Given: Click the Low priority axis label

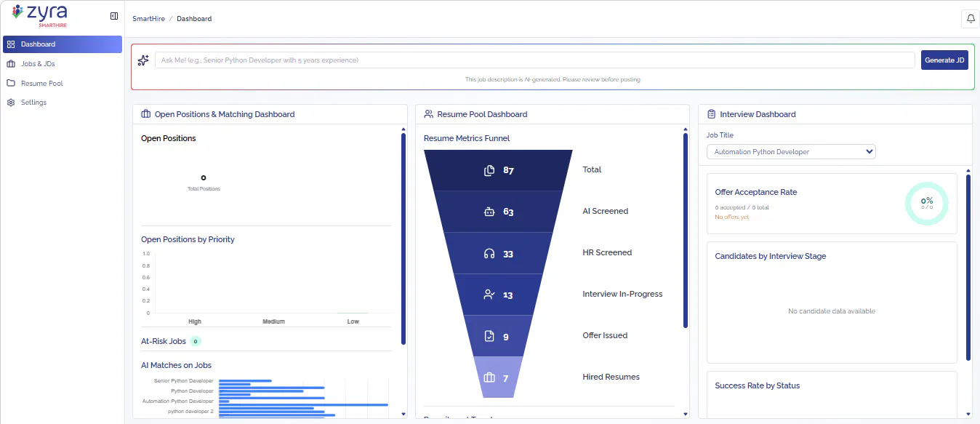Looking at the screenshot, I should [353, 321].
